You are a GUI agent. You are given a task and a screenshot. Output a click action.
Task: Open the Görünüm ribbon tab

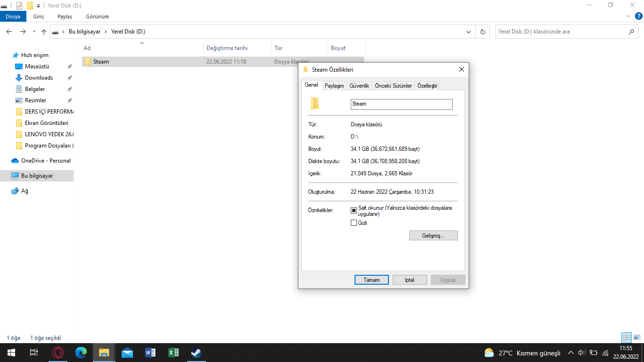(x=98, y=16)
